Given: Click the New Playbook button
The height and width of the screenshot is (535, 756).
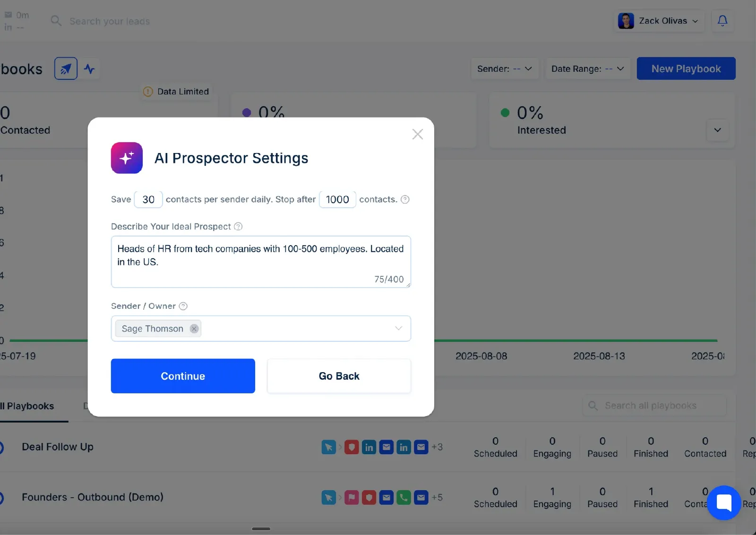Looking at the screenshot, I should click(686, 68).
